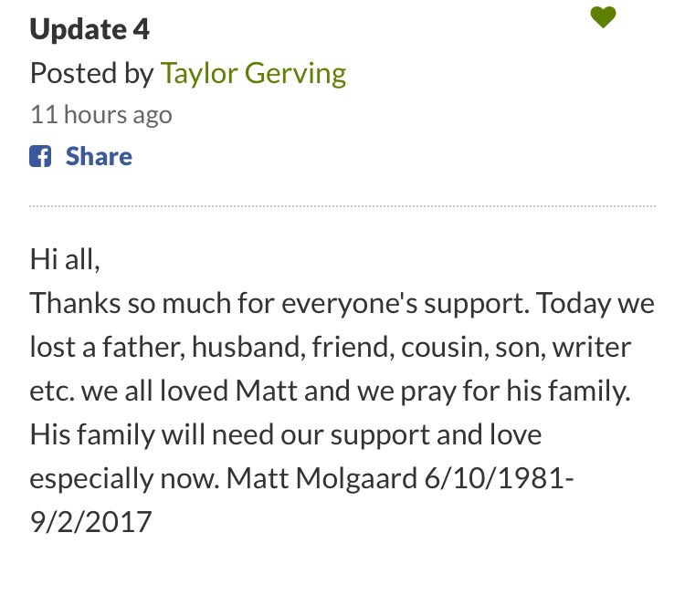This screenshot has width=685, height=616.
Task: Click the Facebook logo icon
Action: (x=40, y=156)
